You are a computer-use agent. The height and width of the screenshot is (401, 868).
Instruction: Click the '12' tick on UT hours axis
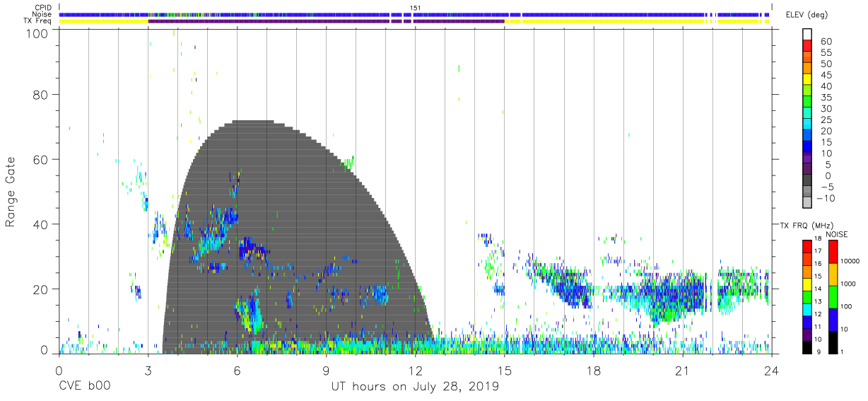(416, 370)
